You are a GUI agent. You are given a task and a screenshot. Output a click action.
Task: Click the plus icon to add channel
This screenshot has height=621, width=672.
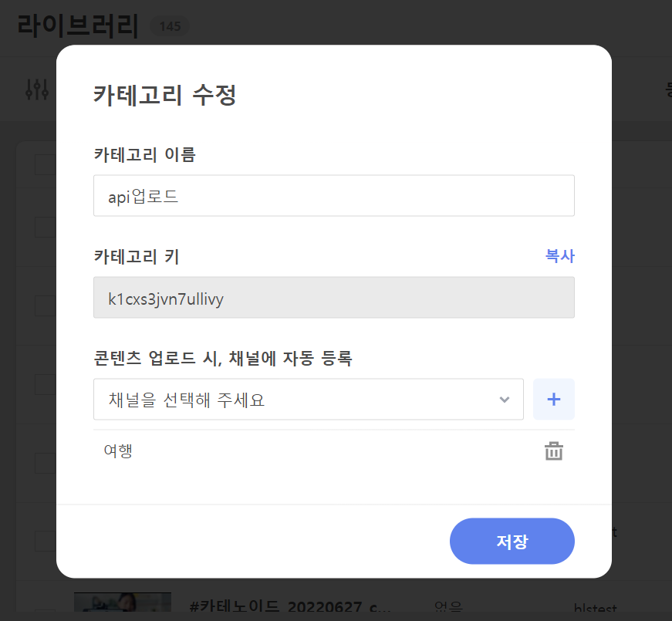tap(553, 399)
